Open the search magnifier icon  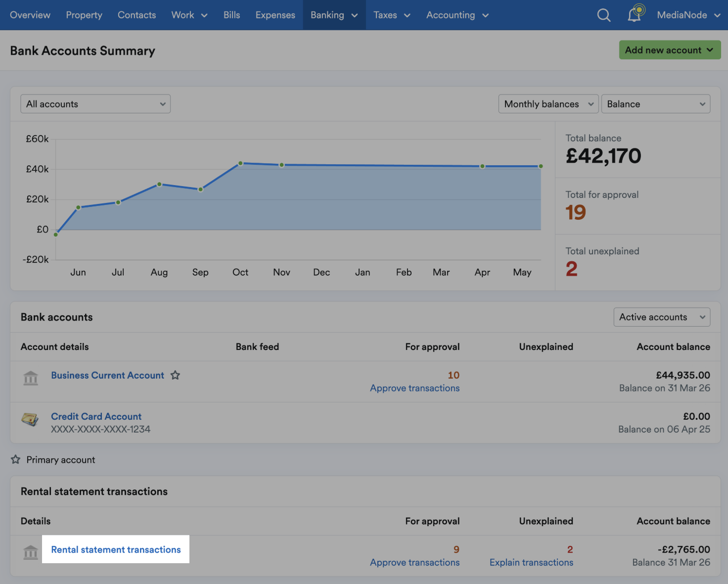603,15
